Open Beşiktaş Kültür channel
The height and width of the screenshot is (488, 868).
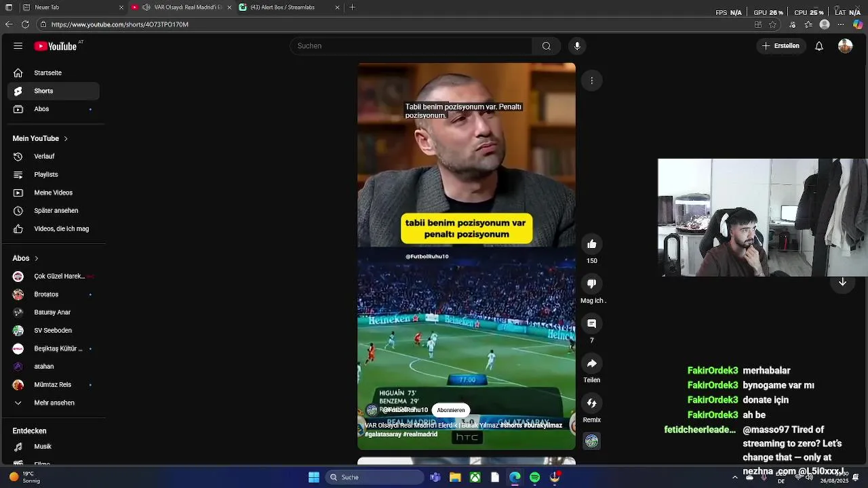coord(54,349)
